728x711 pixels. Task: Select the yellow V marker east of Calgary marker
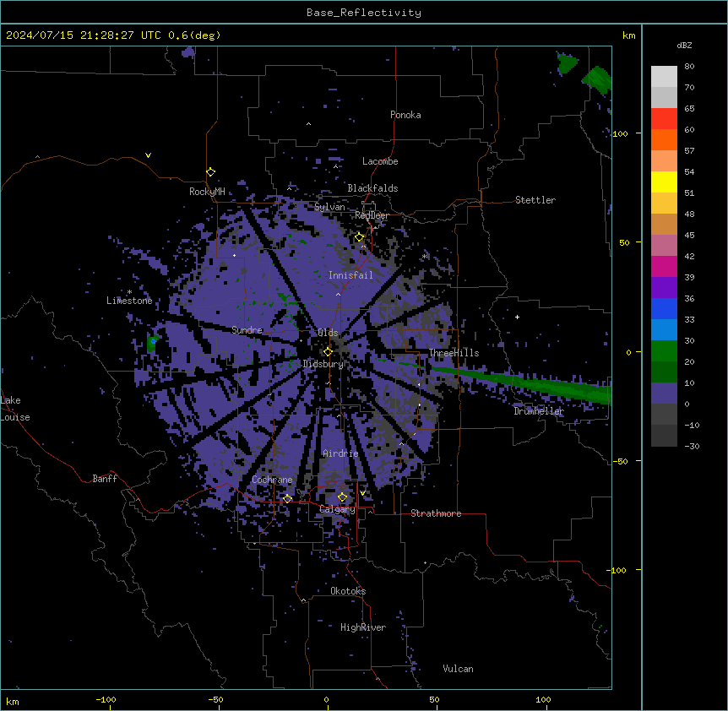362,493
